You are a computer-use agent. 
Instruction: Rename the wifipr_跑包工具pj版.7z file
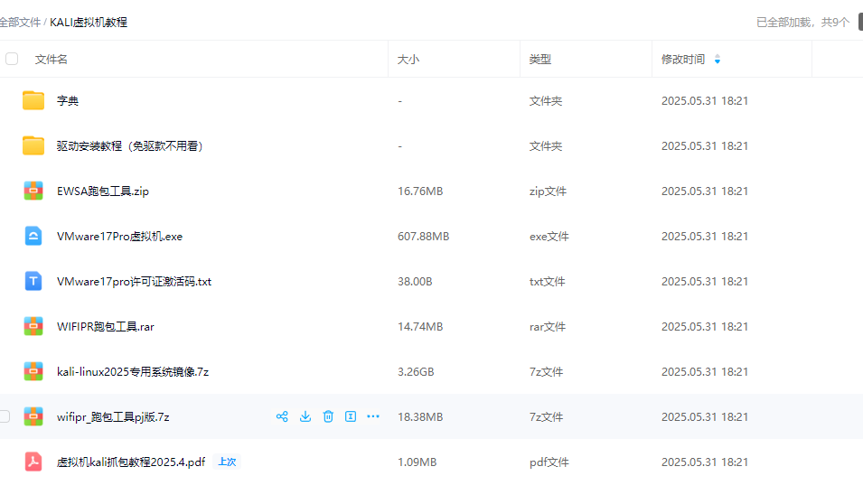click(351, 416)
